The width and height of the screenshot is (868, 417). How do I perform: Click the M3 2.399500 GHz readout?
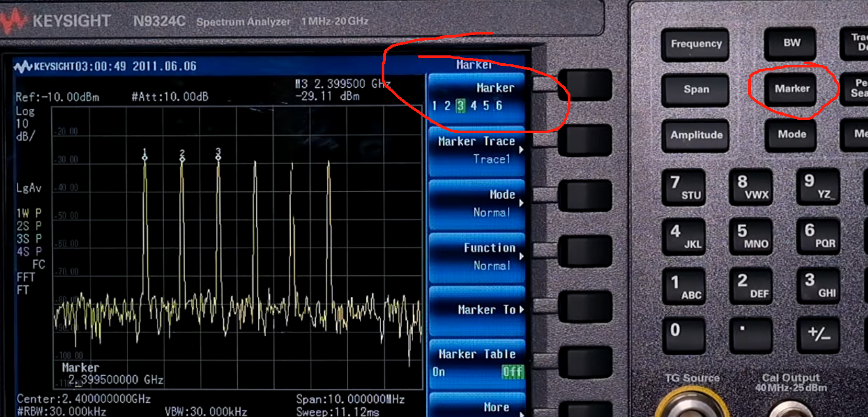click(x=342, y=84)
